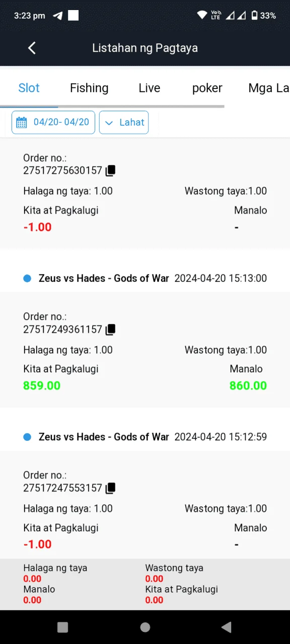Image resolution: width=290 pixels, height=644 pixels.
Task: Open the Zeus vs Hades 15:12:59 entry
Action: [145, 437]
